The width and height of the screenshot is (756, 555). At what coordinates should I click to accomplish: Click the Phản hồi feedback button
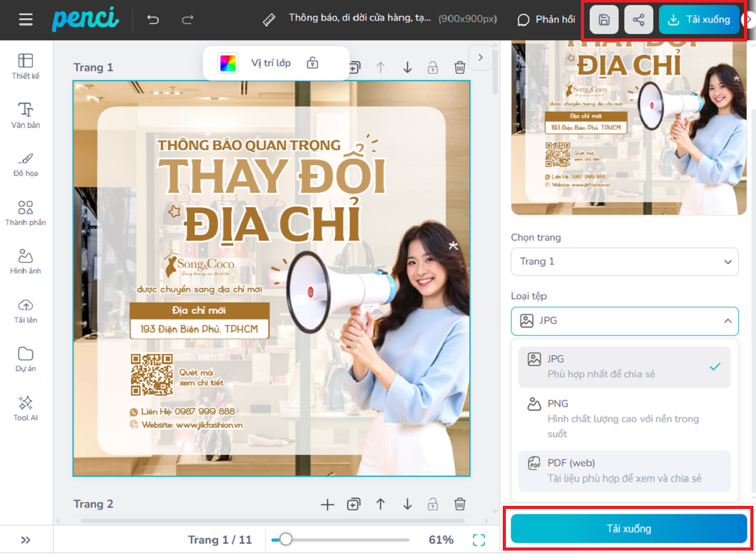point(546,20)
